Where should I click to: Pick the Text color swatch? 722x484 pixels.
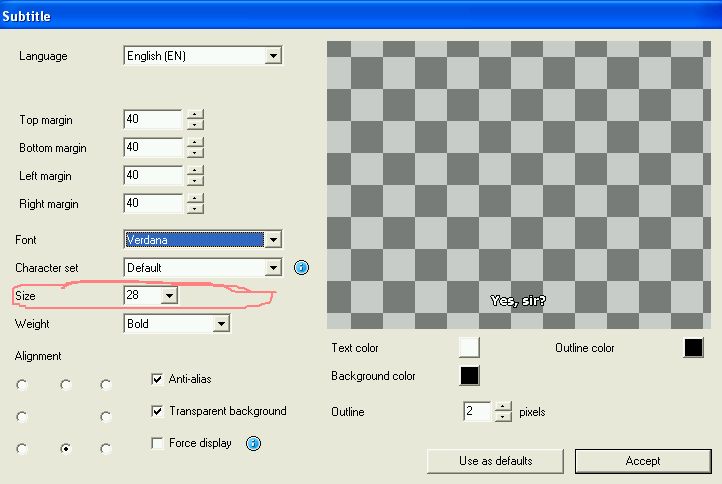click(x=469, y=347)
